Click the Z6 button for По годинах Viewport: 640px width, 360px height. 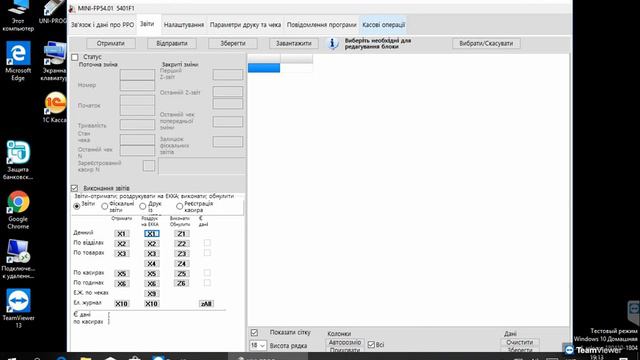pyautogui.click(x=182, y=284)
